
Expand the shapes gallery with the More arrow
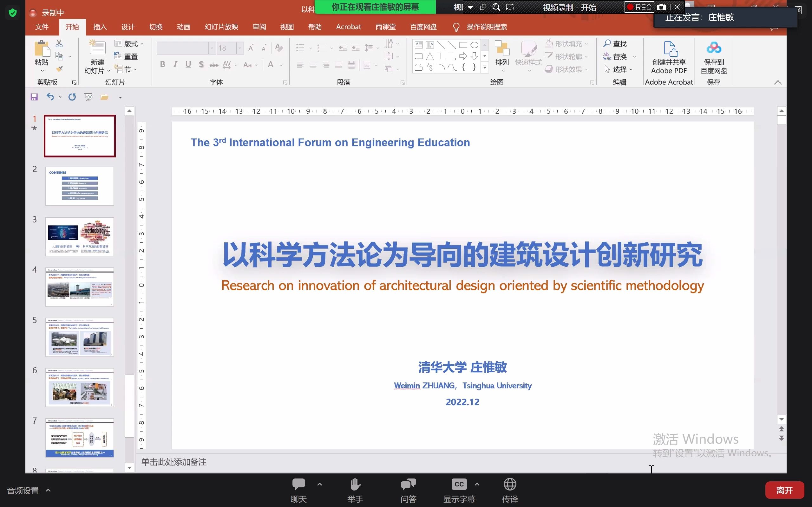[485, 67]
